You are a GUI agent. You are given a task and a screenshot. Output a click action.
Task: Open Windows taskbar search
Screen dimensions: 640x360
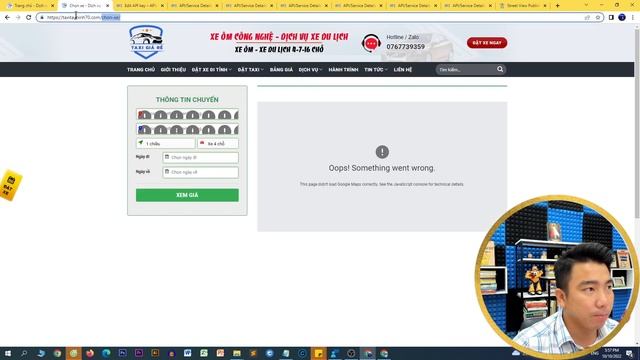pos(24,353)
